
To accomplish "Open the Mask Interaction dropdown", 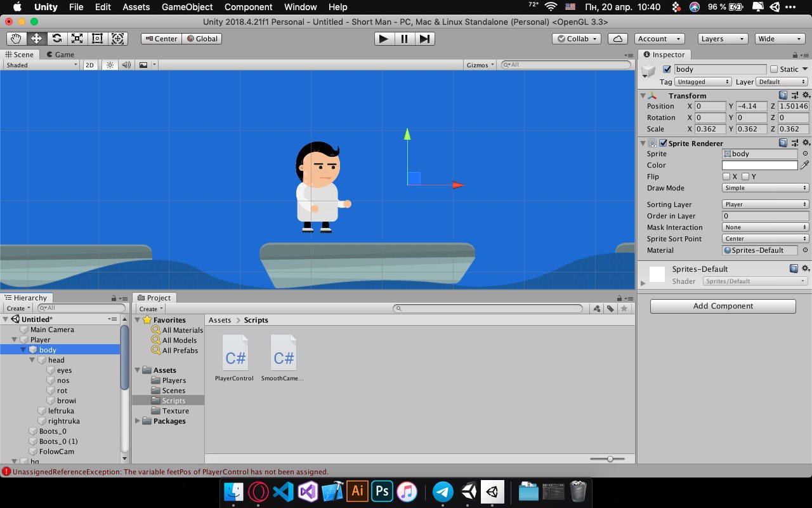I will [766, 227].
